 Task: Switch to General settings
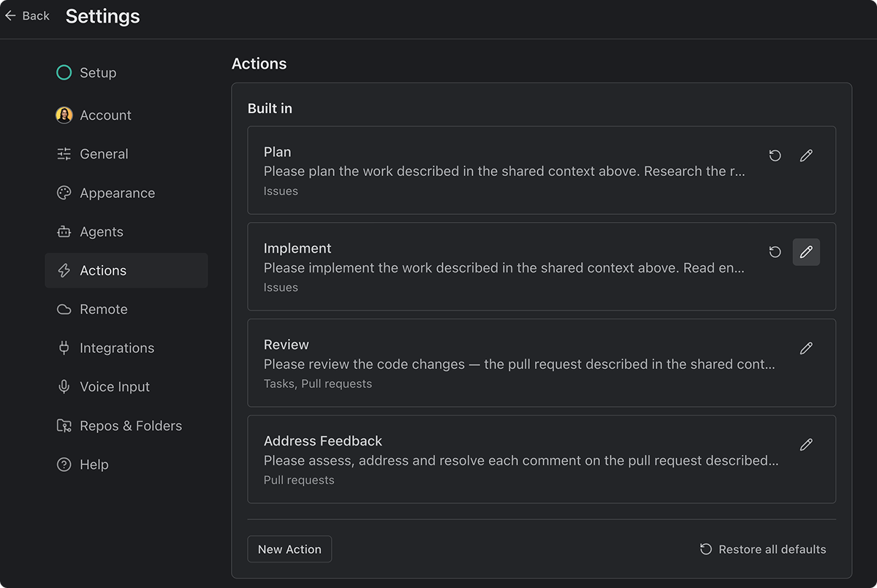[x=126, y=154]
